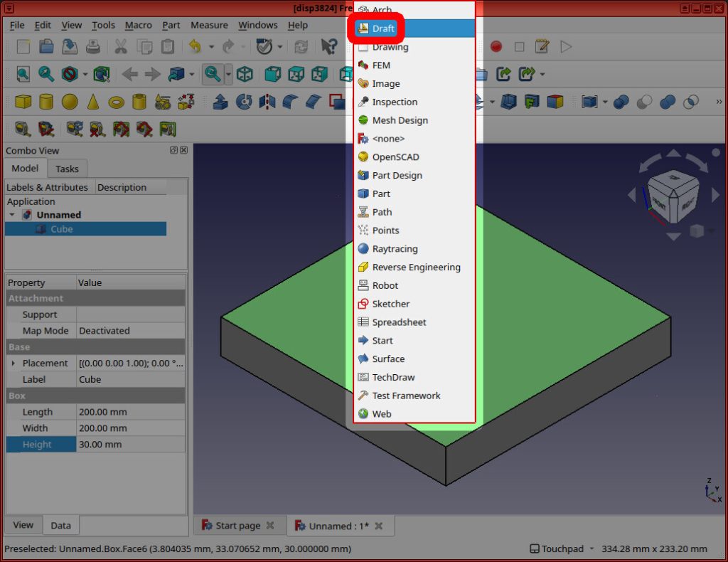Click the sphere primitive icon

coord(69,102)
